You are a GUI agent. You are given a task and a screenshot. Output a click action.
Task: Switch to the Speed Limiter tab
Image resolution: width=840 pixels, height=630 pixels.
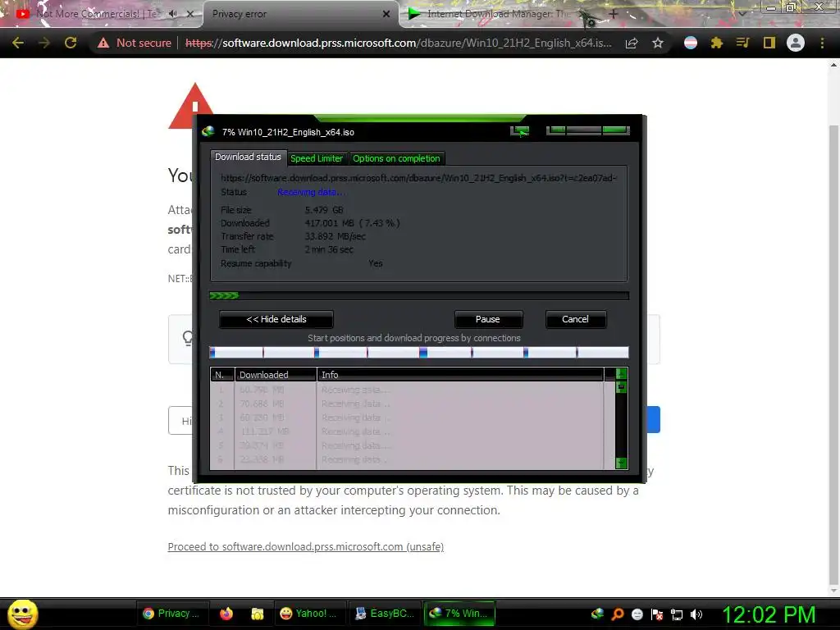tap(317, 158)
